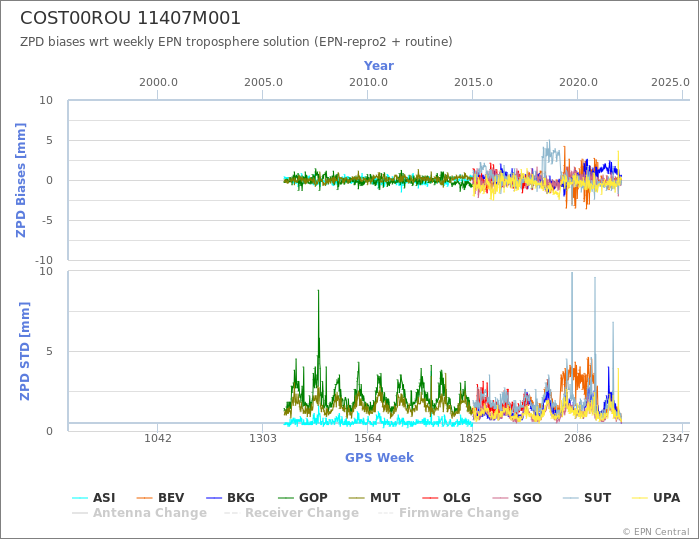
Task: Toggle the UPA series legend entry
Action: 656,498
